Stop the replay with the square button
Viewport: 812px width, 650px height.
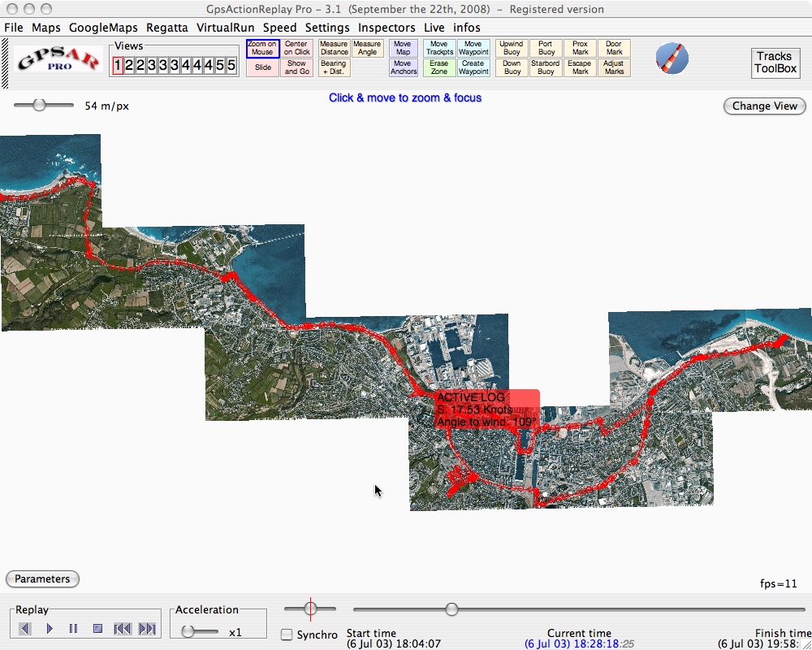(x=97, y=629)
